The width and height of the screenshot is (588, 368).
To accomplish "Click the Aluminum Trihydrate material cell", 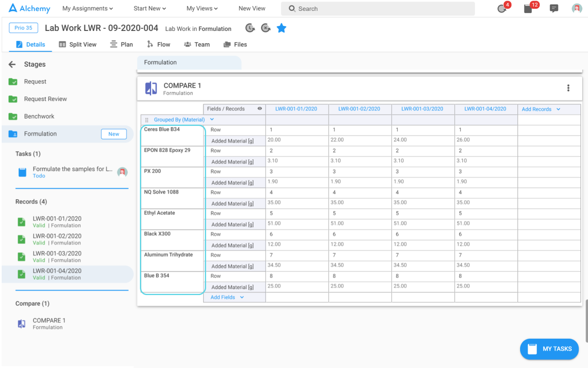I will point(172,261).
